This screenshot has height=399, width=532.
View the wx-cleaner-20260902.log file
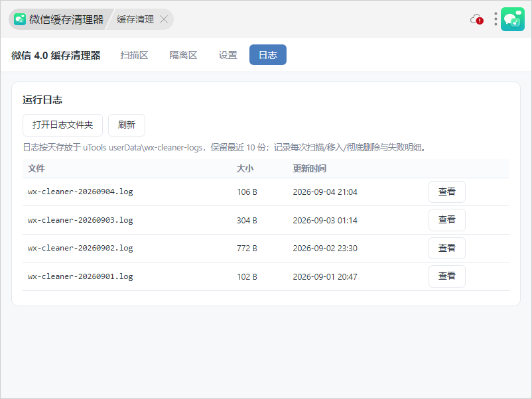[x=447, y=248]
